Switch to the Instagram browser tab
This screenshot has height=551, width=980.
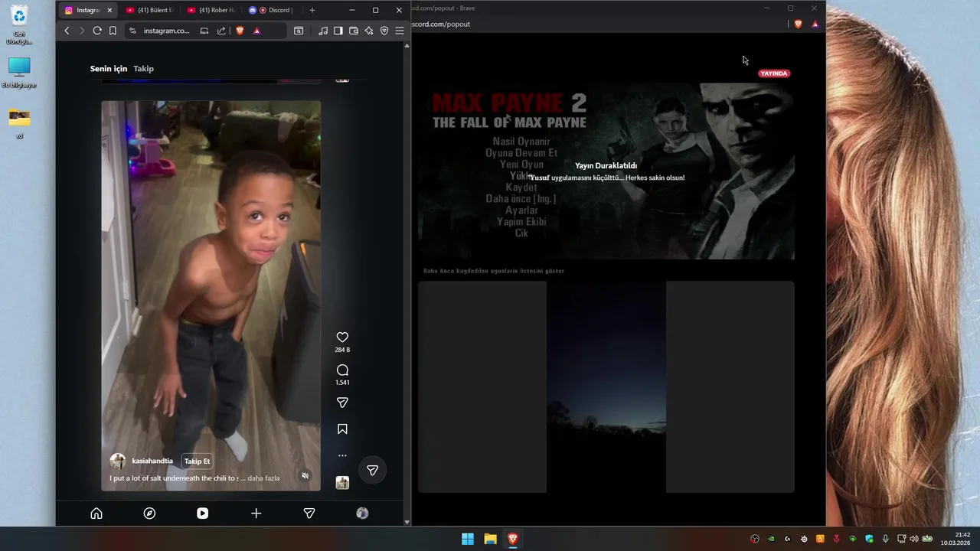(88, 10)
